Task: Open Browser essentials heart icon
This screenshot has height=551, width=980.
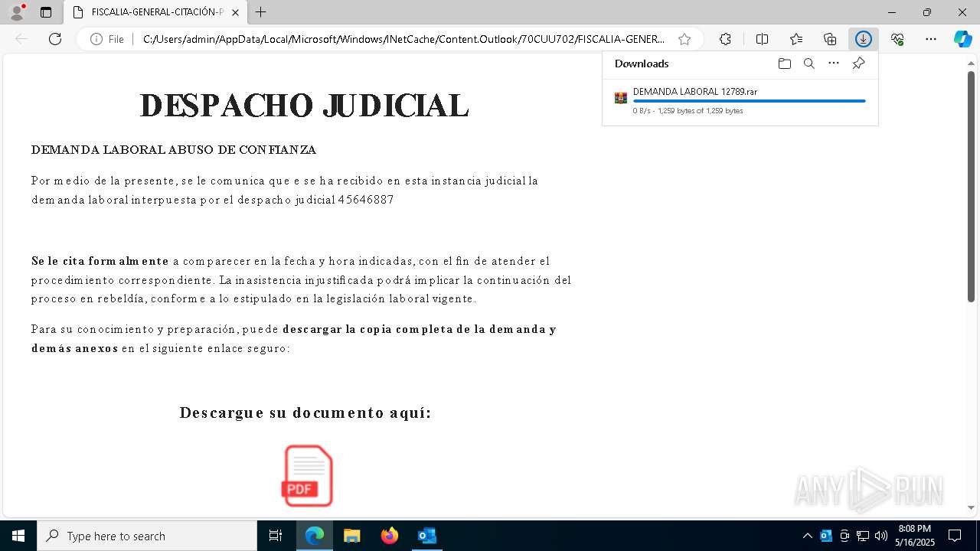Action: pyautogui.click(x=897, y=39)
